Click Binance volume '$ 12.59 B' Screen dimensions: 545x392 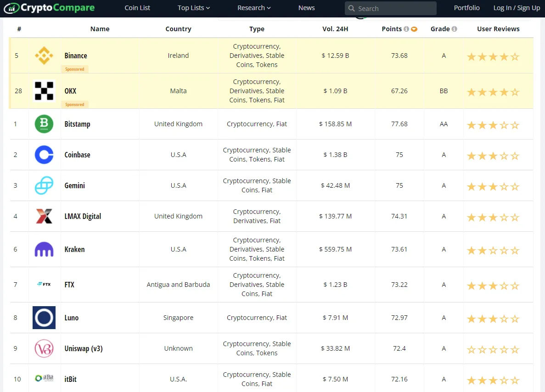pos(335,56)
